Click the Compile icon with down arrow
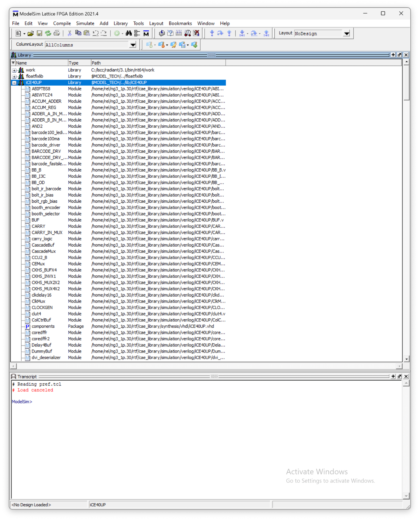Viewport: 420px width, 520px height. tap(162, 33)
